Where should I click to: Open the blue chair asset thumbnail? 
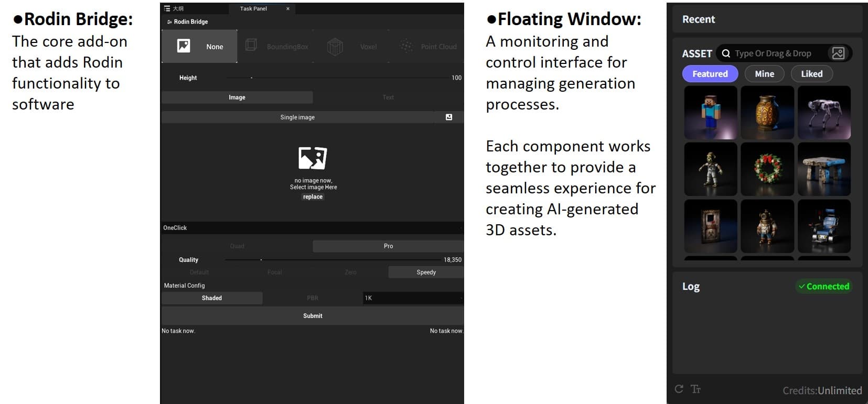point(824,226)
